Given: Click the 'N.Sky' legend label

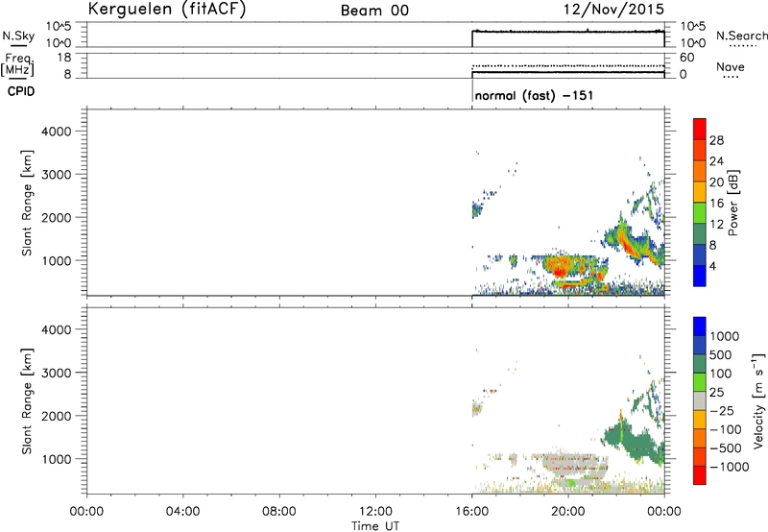Looking at the screenshot, I should tap(18, 36).
